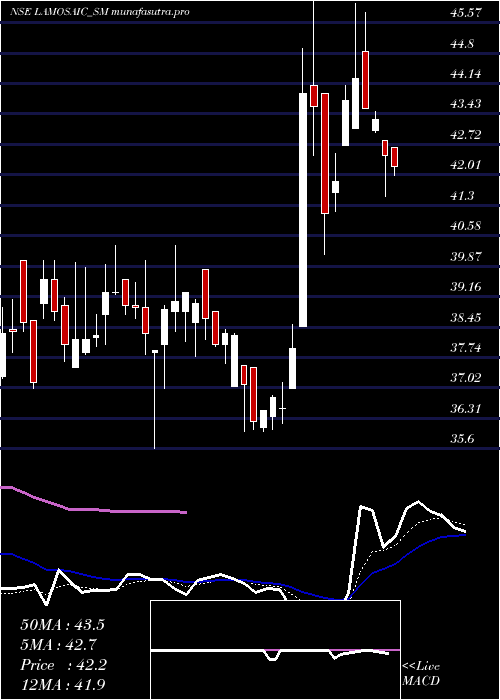Image resolution: width=500 pixels, height=700 pixels.
Task: Click the 44.14 price axis label
Action: pyautogui.click(x=466, y=74)
